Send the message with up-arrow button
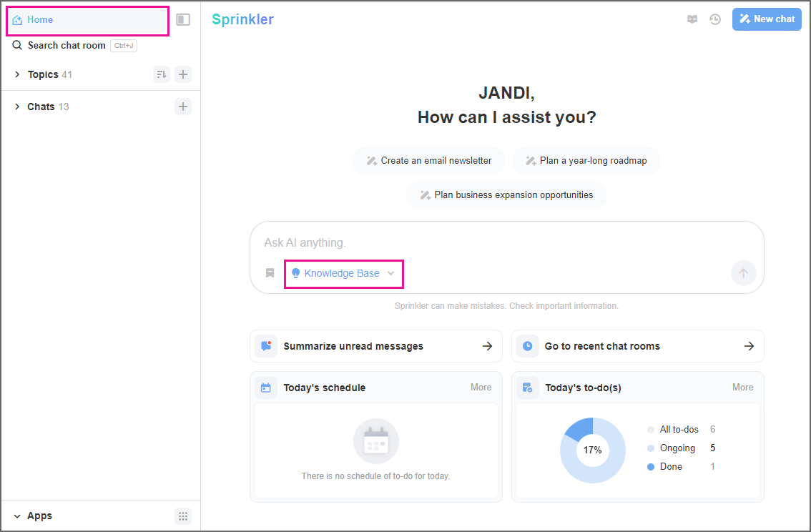 point(743,273)
